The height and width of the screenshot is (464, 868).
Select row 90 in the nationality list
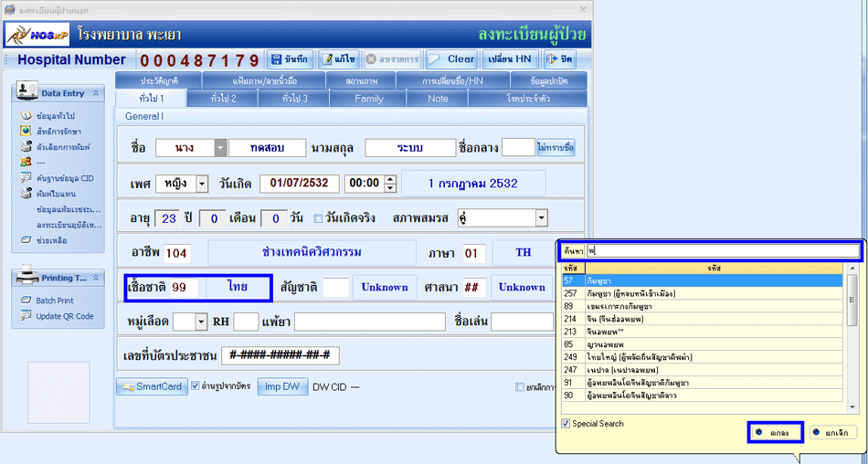[x=702, y=395]
